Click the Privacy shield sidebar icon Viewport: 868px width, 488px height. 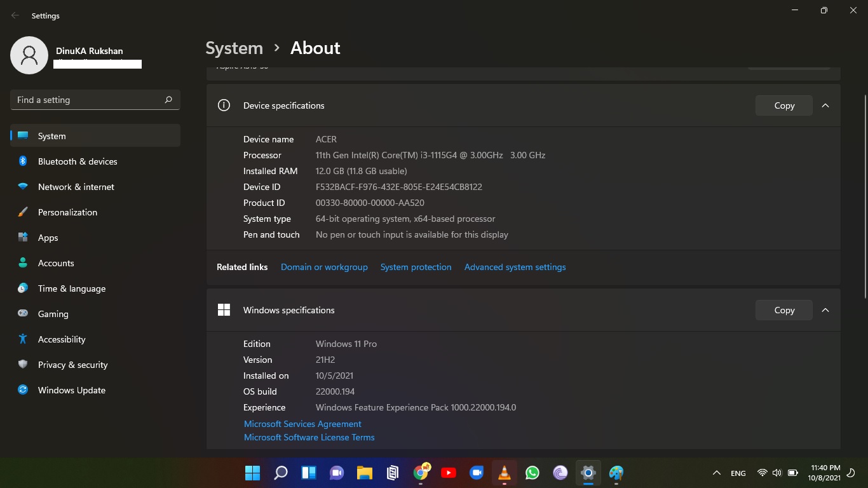click(x=23, y=365)
